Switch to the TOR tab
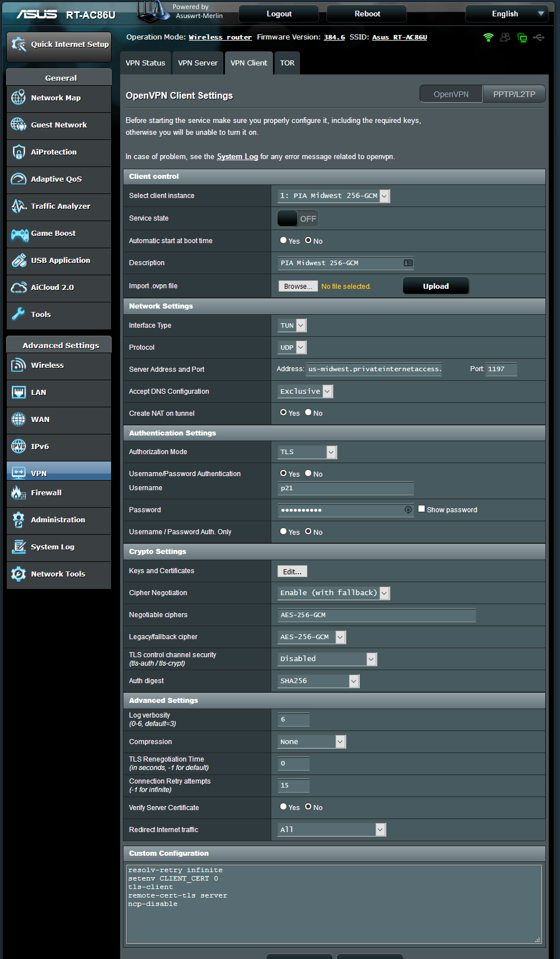The width and height of the screenshot is (560, 959). pyautogui.click(x=288, y=63)
